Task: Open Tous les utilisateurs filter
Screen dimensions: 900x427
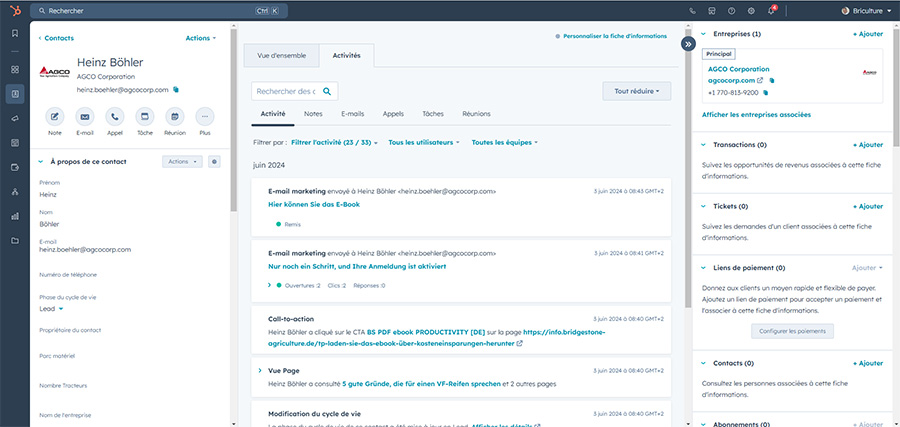Action: pyautogui.click(x=424, y=142)
